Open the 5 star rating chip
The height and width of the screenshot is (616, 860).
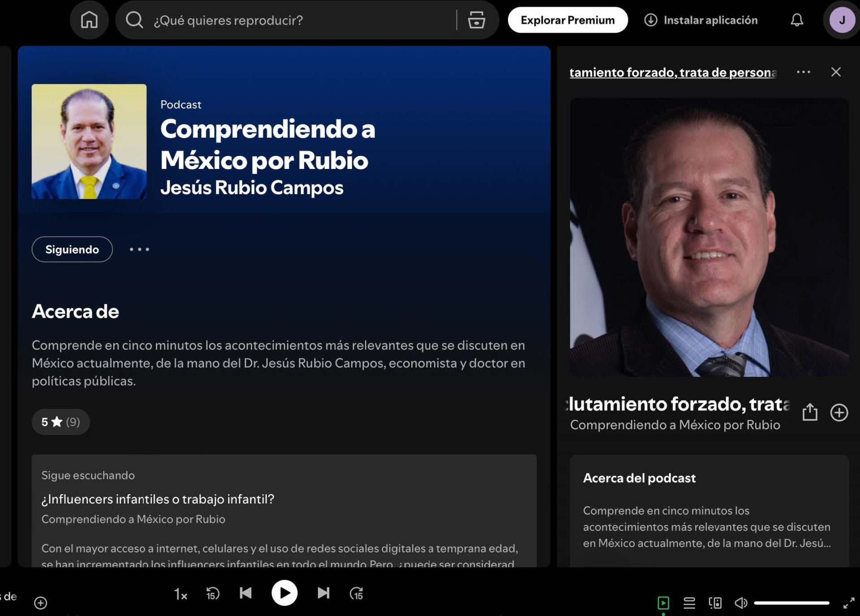60,422
